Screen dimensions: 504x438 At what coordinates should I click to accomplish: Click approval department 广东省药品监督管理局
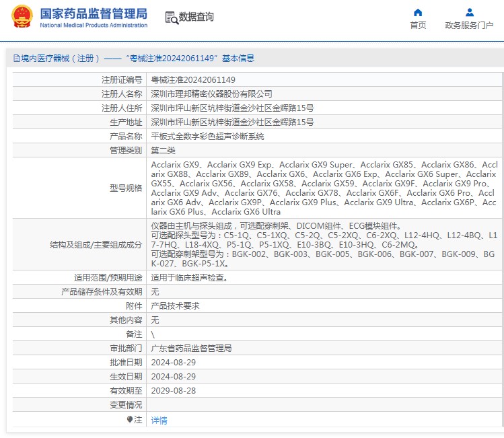pyautogui.click(x=192, y=348)
